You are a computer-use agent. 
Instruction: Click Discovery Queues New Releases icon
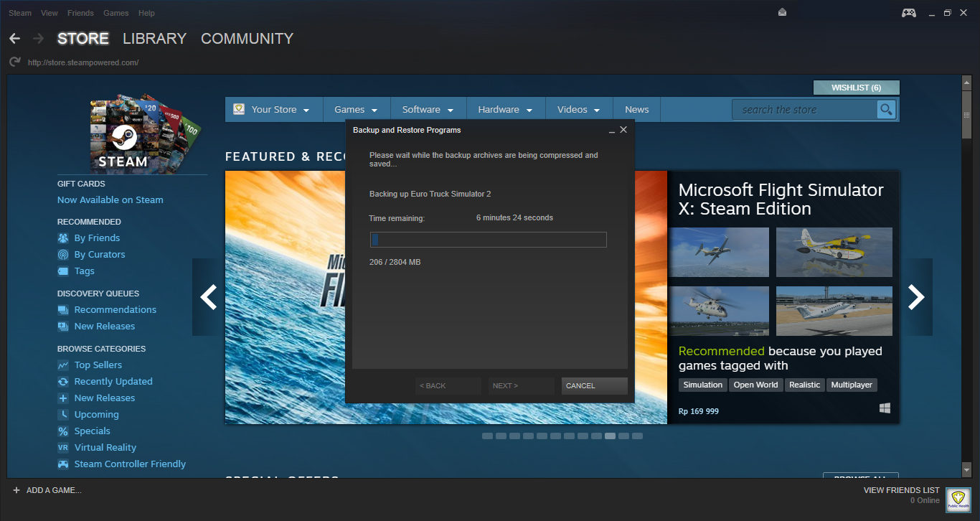point(63,327)
